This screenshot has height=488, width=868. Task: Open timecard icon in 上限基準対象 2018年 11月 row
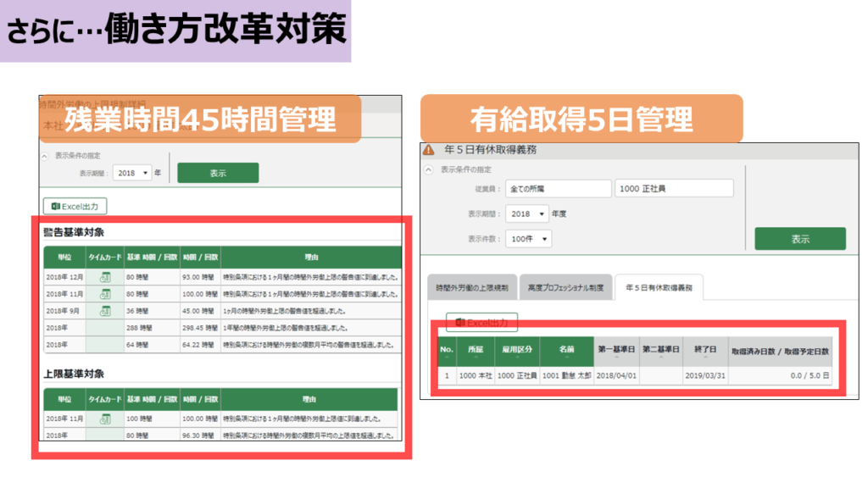pyautogui.click(x=104, y=419)
